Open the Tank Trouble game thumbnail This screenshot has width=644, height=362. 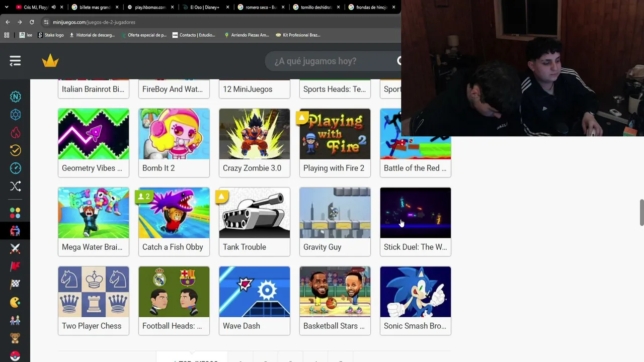tap(255, 213)
